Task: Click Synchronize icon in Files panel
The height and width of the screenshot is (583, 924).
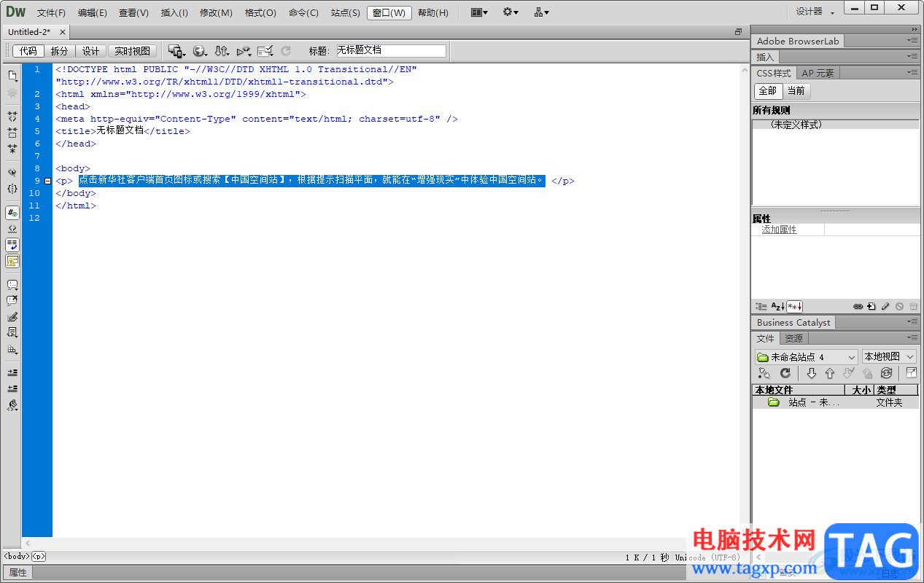Action: point(887,373)
